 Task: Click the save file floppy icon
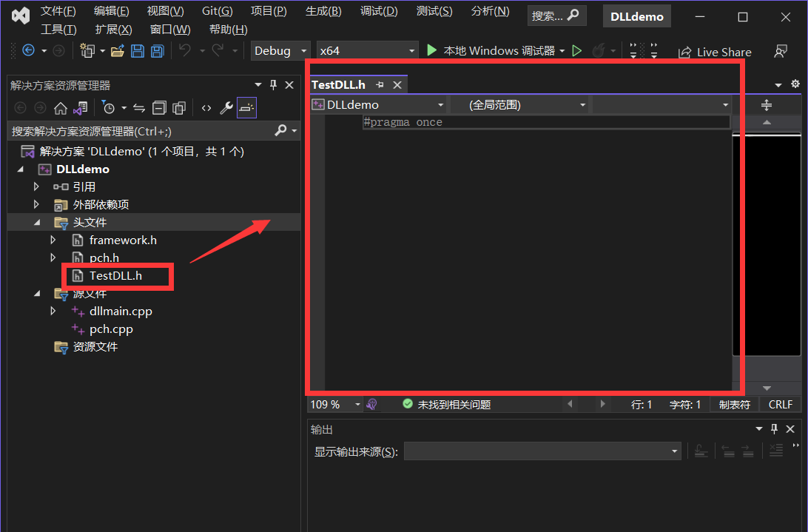pos(138,50)
